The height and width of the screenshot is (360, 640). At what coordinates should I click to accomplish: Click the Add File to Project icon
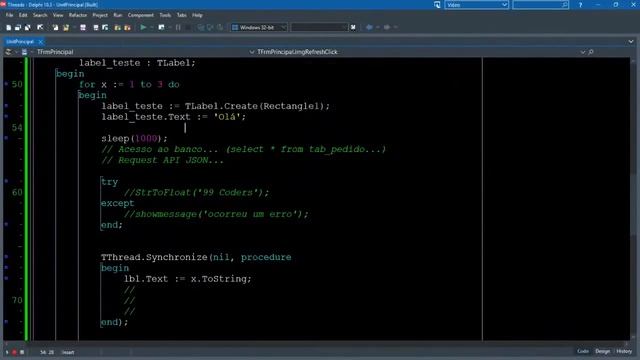[x=118, y=27]
